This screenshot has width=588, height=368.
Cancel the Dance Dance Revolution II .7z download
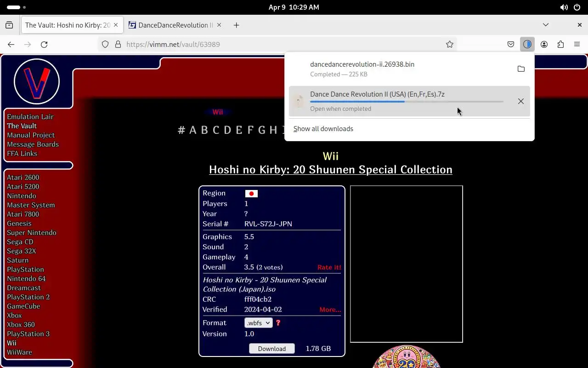coord(521,101)
